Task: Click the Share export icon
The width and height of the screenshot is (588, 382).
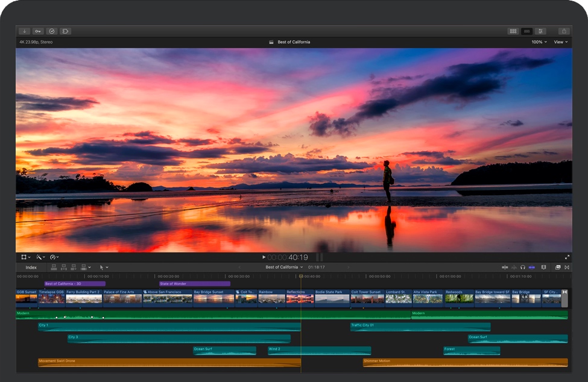Action: pyautogui.click(x=564, y=31)
